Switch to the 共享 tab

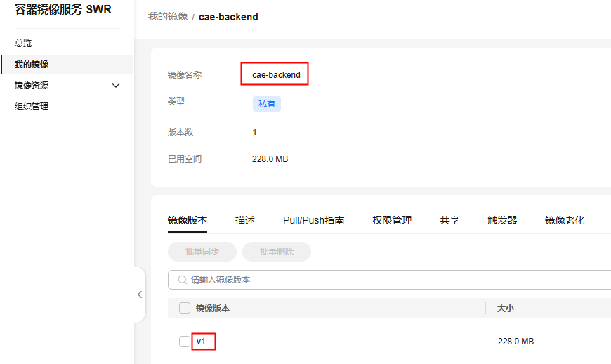point(449,220)
